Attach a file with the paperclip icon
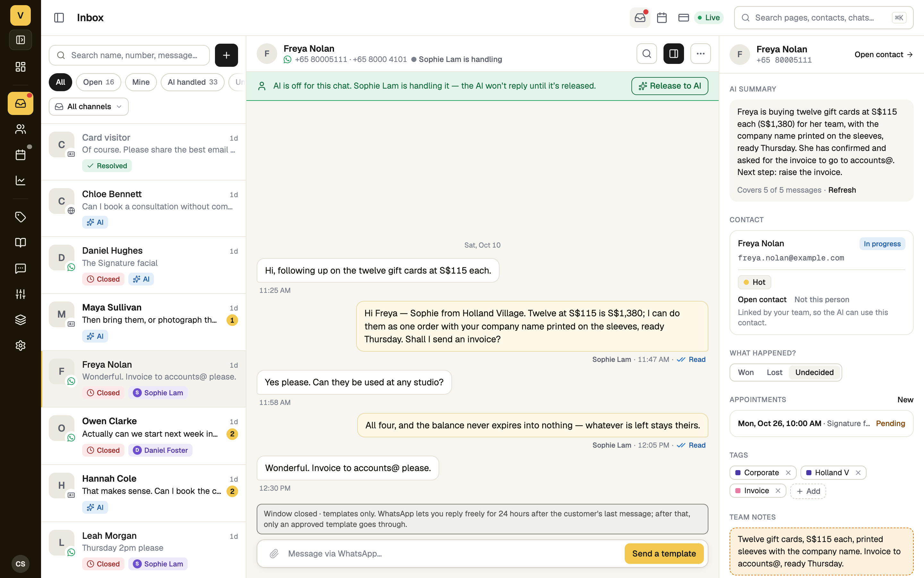924x578 pixels. (x=274, y=554)
